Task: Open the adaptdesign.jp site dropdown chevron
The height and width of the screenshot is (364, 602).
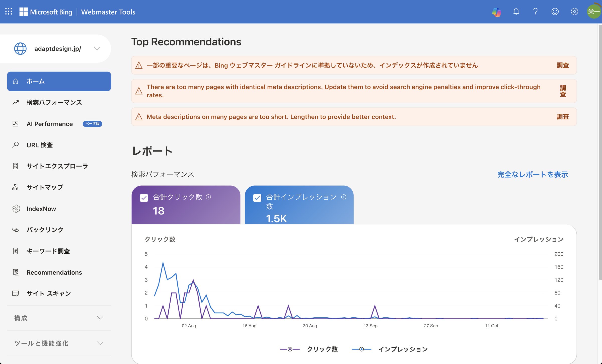Action: [97, 48]
